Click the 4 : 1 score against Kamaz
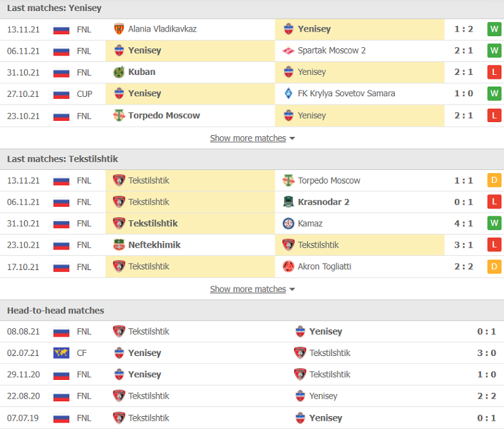 (463, 224)
